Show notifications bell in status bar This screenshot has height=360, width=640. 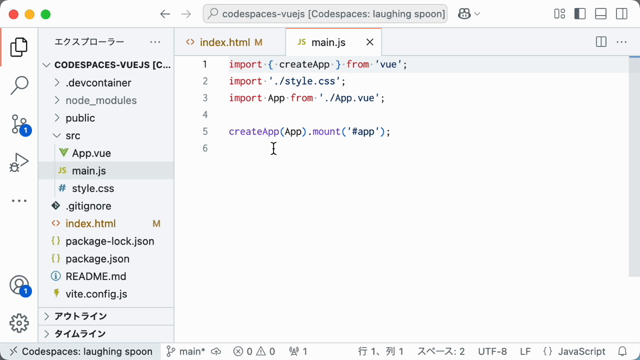point(622,351)
